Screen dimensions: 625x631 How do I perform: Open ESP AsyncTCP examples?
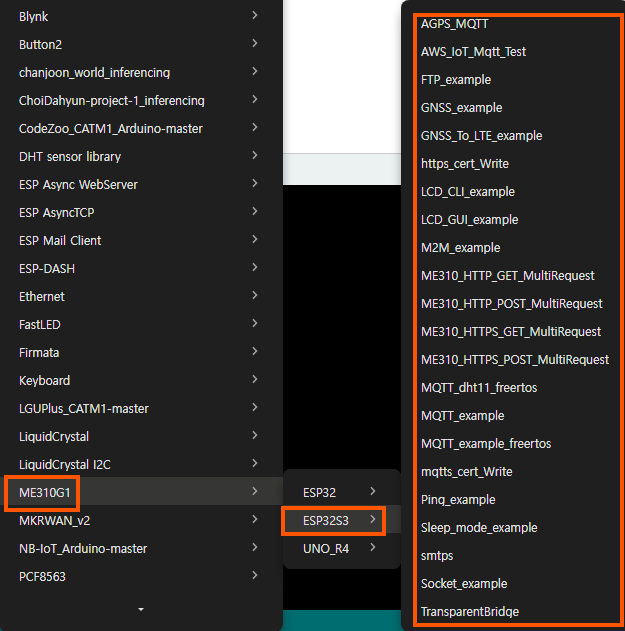(x=141, y=212)
